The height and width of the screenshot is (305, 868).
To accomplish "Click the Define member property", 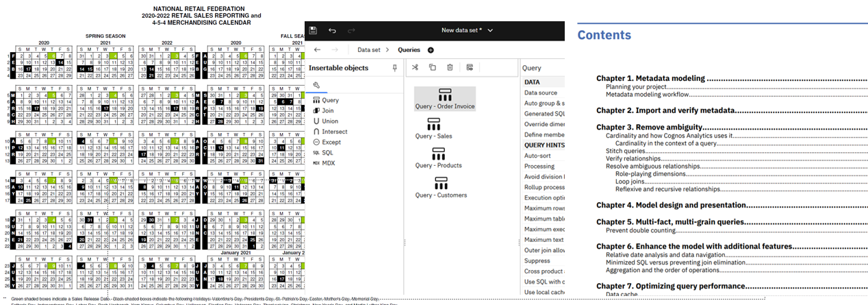I will tap(544, 135).
